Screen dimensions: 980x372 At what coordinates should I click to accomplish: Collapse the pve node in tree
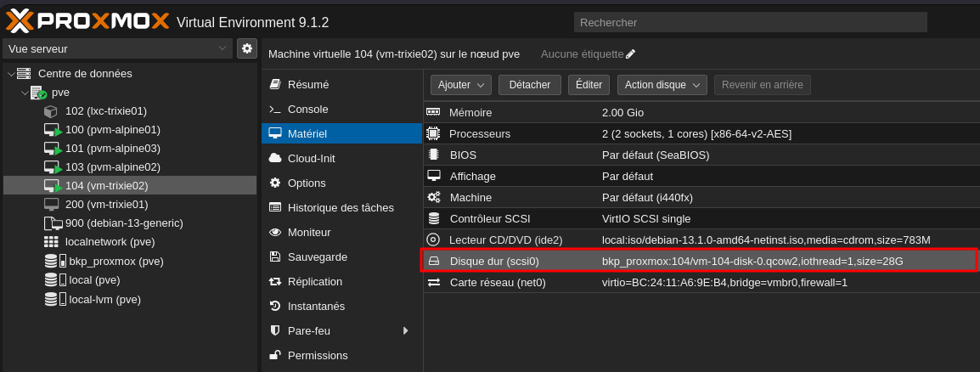tap(25, 93)
